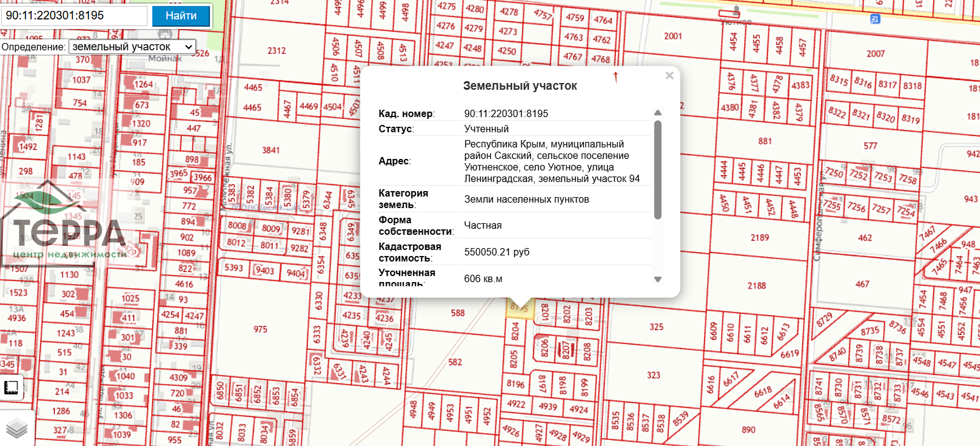Image resolution: width=980 pixels, height=446 pixels.
Task: Click the monument icon above Уютное label
Action: [x=736, y=12]
